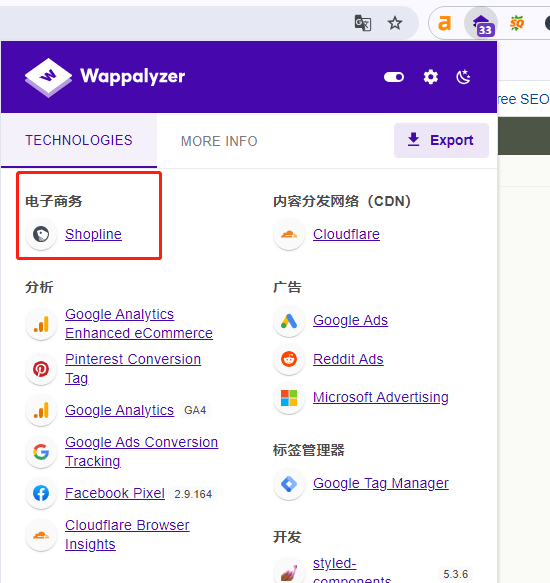
Task: Click the Google Tag Manager icon
Action: click(x=289, y=484)
